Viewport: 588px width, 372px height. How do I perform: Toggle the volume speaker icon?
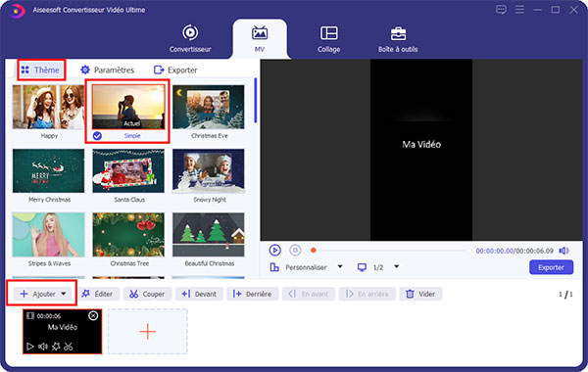click(564, 251)
